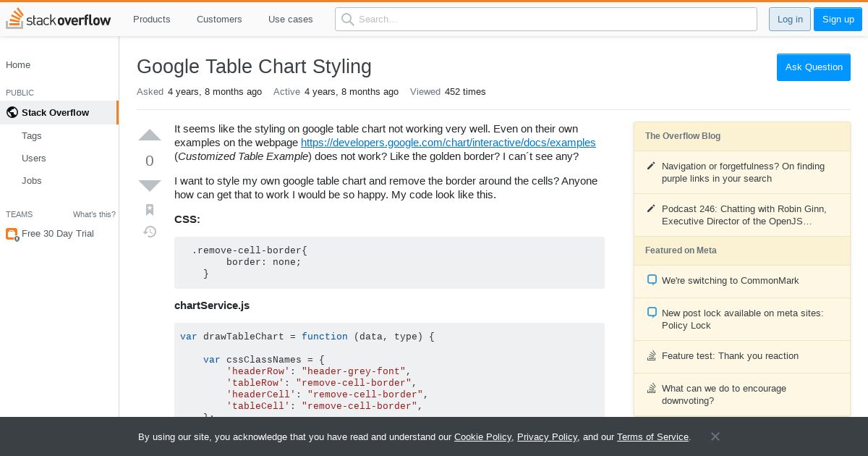Image resolution: width=868 pixels, height=456 pixels.
Task: Focus the Search input field
Action: [x=546, y=19]
